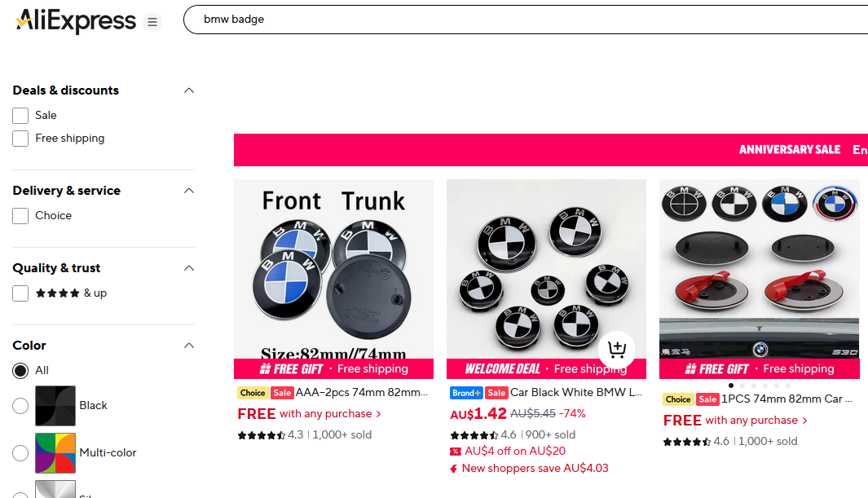The height and width of the screenshot is (498, 868).
Task: Collapse the Deals & discounts section
Action: (189, 90)
